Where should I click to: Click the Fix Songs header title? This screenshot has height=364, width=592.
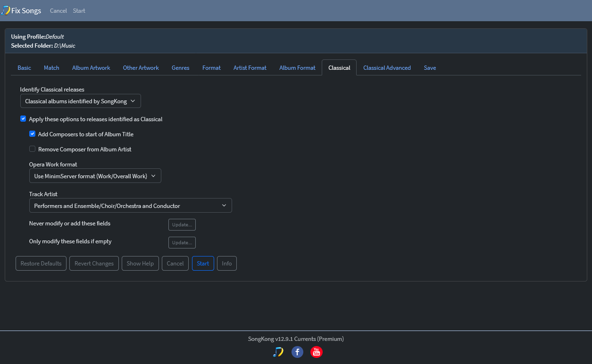26,10
